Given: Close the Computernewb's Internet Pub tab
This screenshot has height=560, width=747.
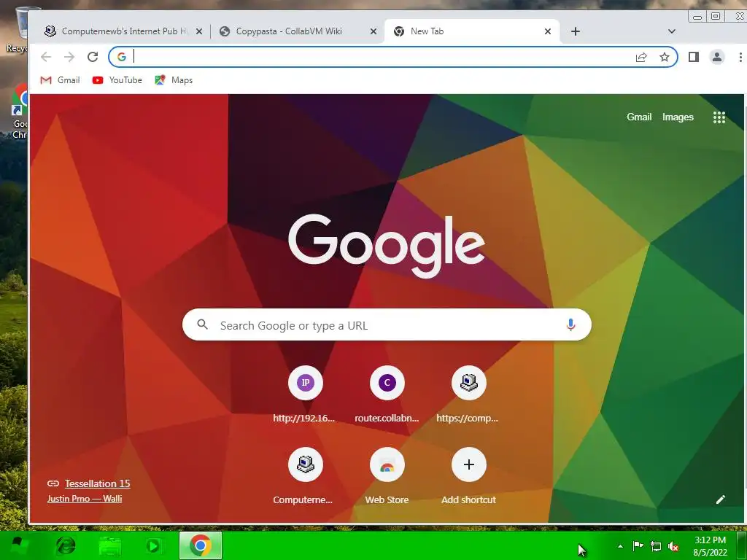Looking at the screenshot, I should pyautogui.click(x=199, y=31).
